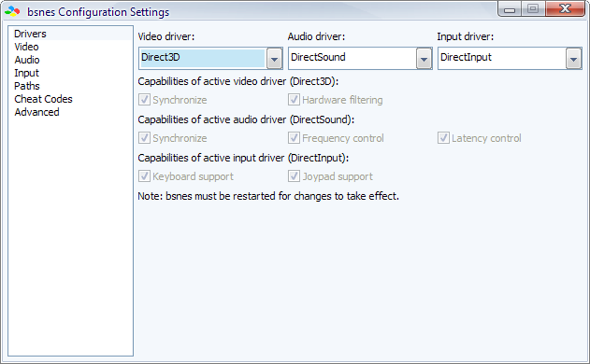The width and height of the screenshot is (590, 364).
Task: Expand the Input driver dropdown arrow
Action: [x=573, y=59]
